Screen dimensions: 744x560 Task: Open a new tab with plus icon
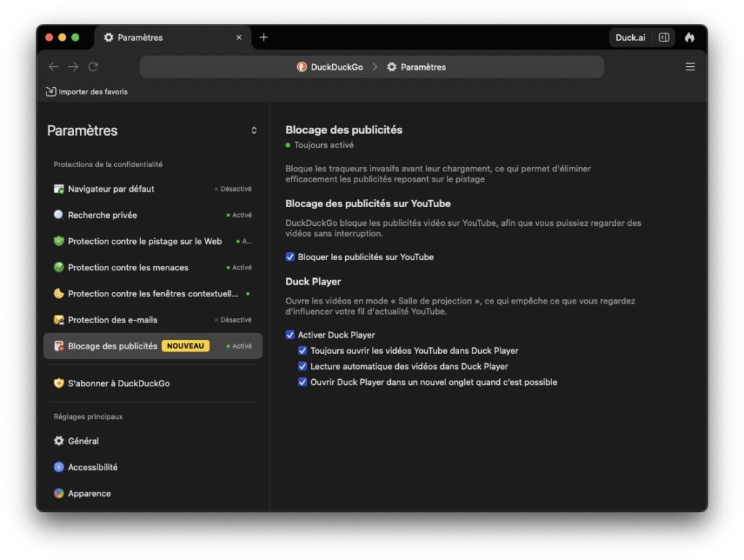264,37
